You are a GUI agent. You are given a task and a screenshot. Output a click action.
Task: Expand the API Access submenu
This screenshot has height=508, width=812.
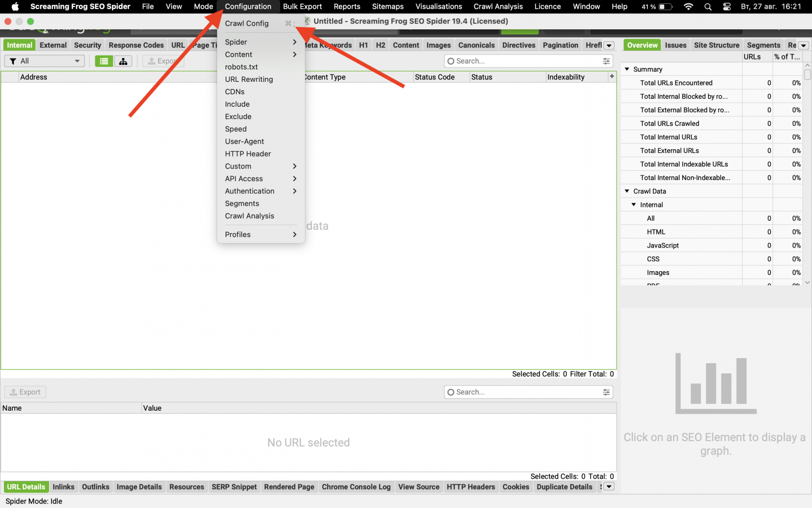261,179
